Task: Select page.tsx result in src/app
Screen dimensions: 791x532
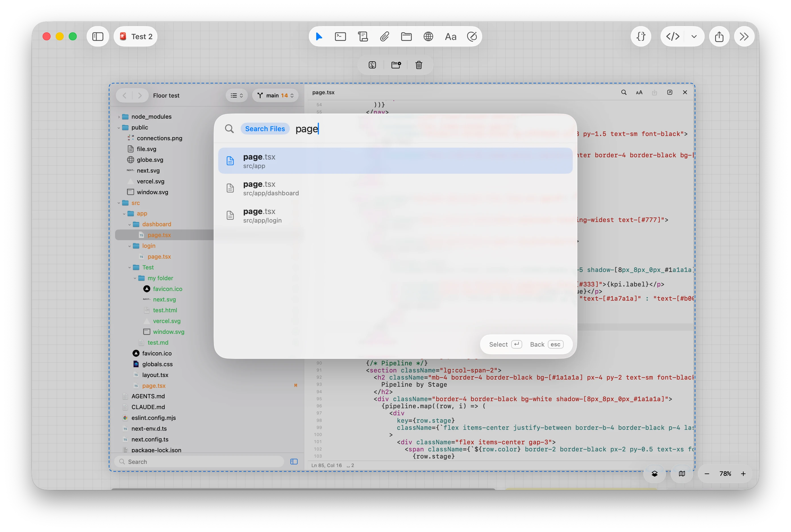Action: pos(395,160)
